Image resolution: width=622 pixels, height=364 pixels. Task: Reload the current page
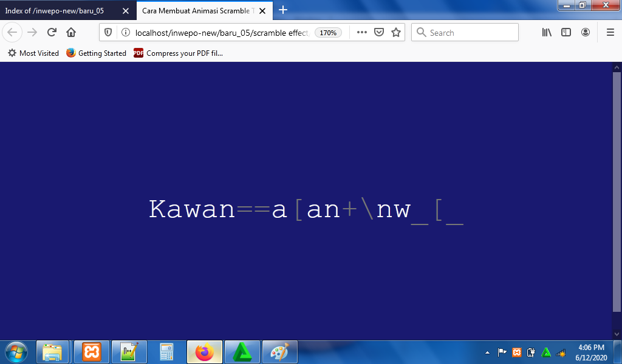pos(52,33)
